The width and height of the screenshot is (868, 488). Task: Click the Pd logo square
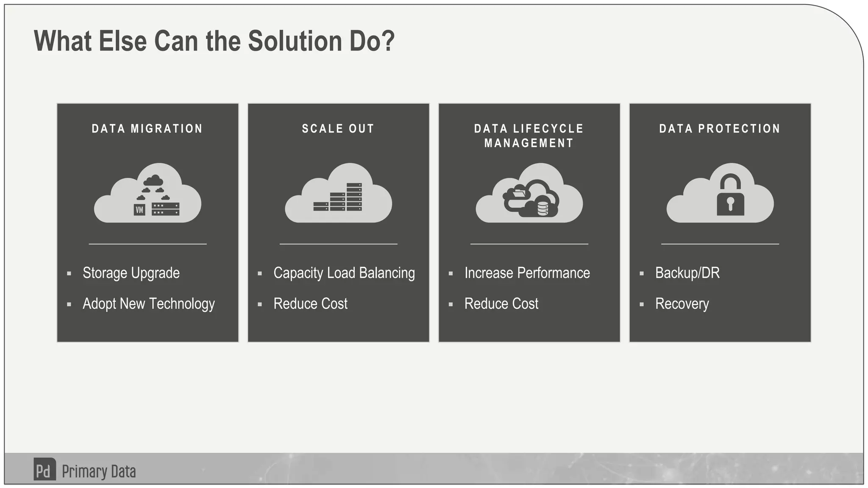pos(45,469)
